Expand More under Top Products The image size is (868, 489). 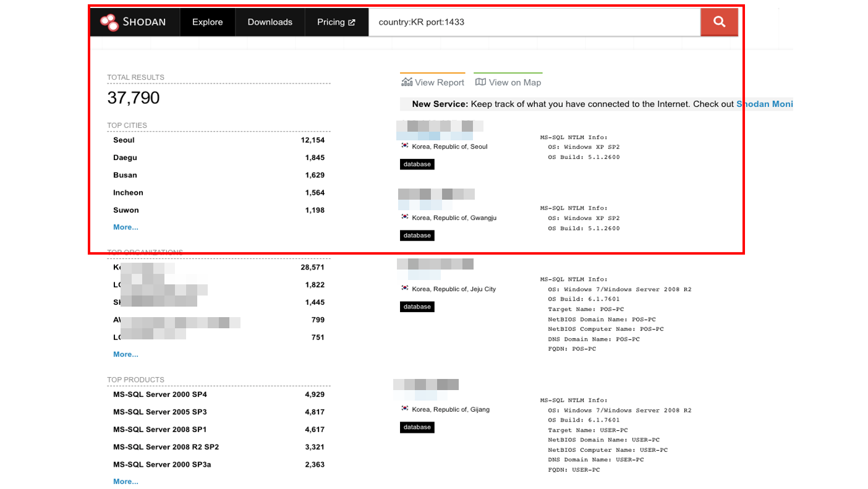point(126,481)
